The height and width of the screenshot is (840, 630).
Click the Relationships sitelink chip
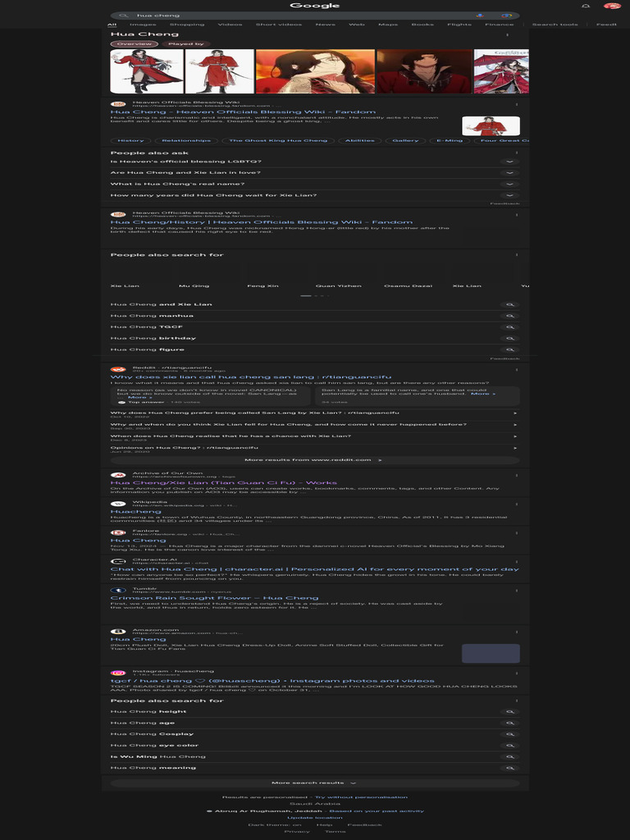[186, 140]
